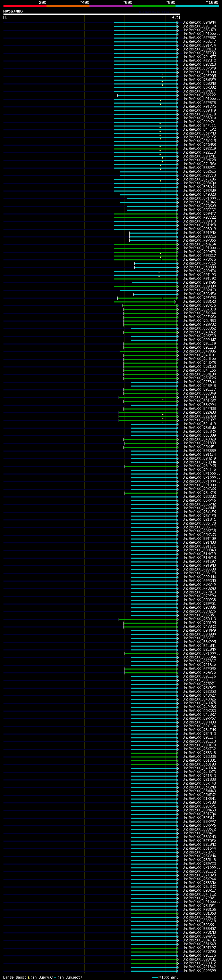Select the UniRef100_B9N113 label
Viewport: 222px width, 980px height.
pyautogui.click(x=199, y=49)
